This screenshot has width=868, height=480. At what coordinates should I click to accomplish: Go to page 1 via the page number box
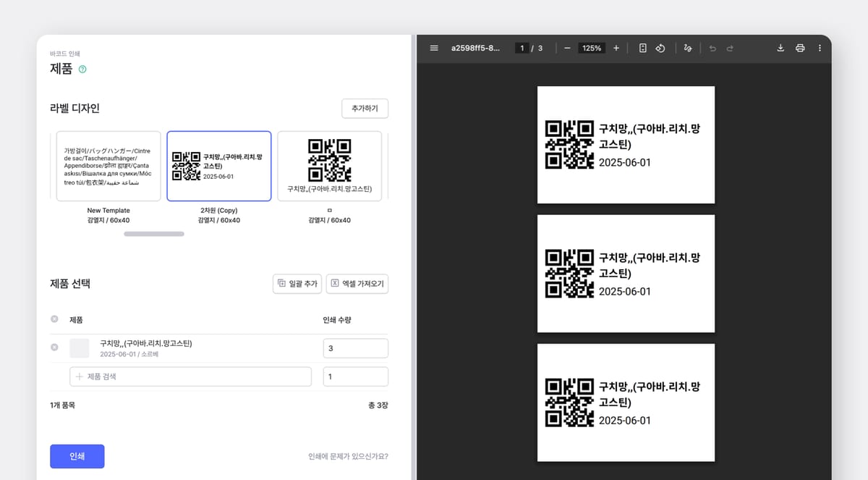522,48
